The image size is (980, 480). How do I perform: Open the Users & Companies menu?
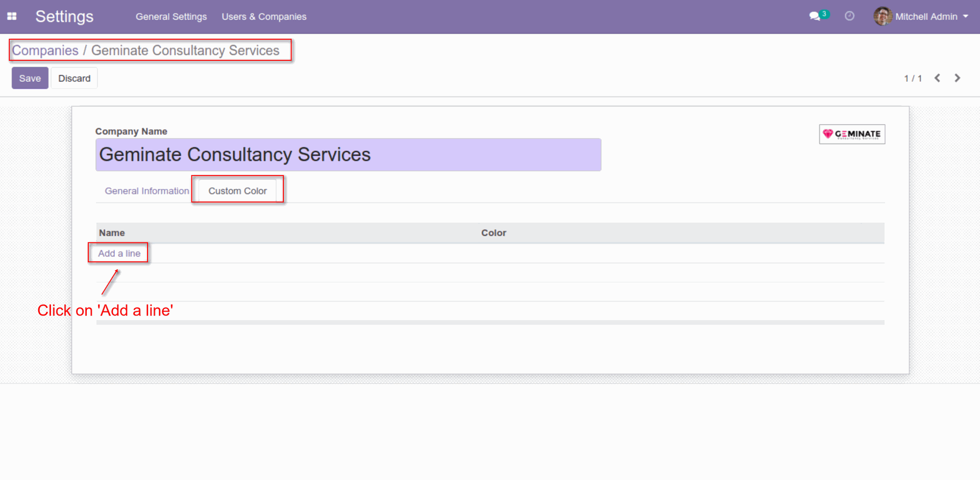(x=264, y=16)
